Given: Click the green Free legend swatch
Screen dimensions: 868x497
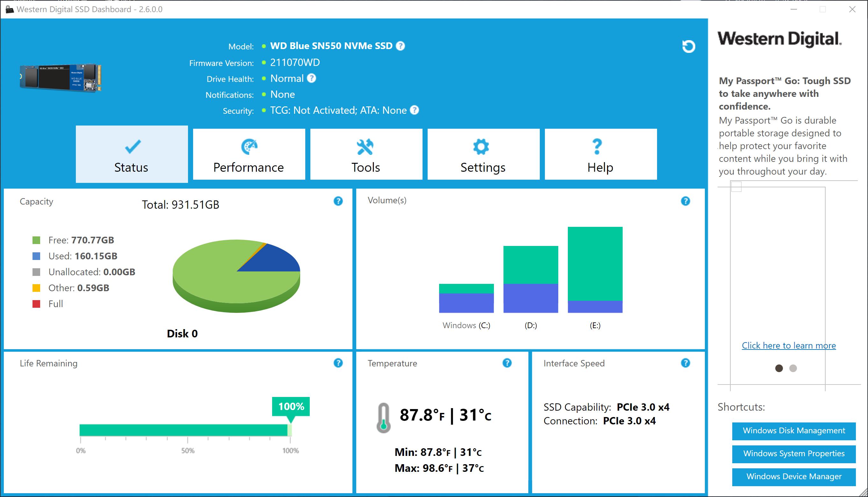Looking at the screenshot, I should click(36, 240).
